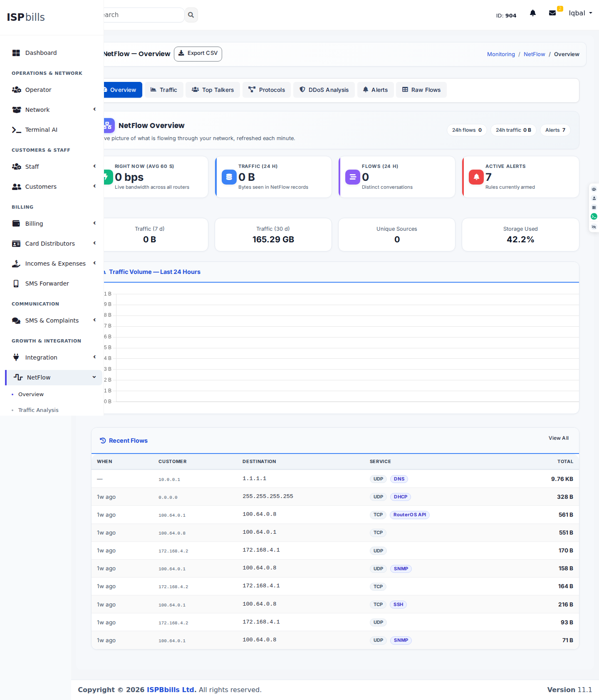
Task: Click the red Active Alerts bell icon
Action: 476,177
